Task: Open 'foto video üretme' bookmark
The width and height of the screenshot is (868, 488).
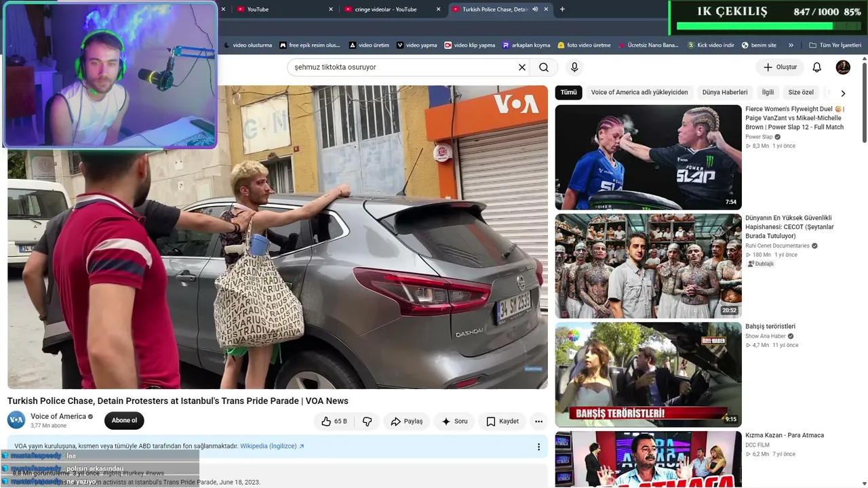Action: coord(584,45)
